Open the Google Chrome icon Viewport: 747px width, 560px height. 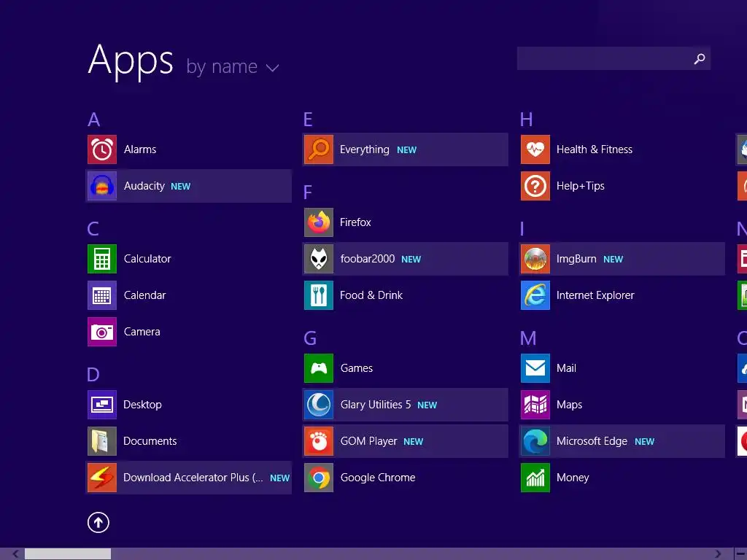tap(319, 478)
